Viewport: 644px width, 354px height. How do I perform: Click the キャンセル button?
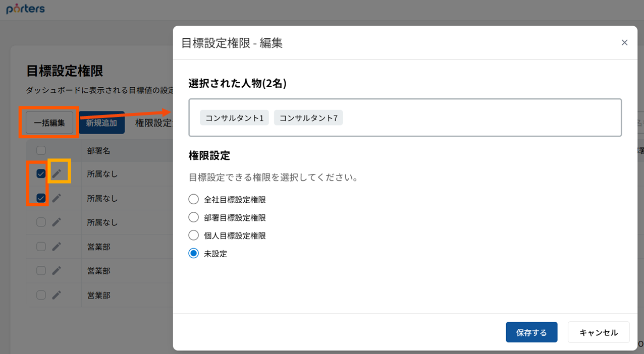pos(599,332)
